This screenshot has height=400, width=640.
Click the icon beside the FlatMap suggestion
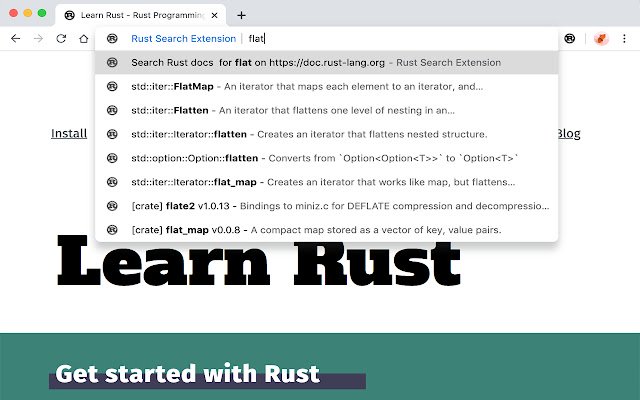click(x=112, y=87)
